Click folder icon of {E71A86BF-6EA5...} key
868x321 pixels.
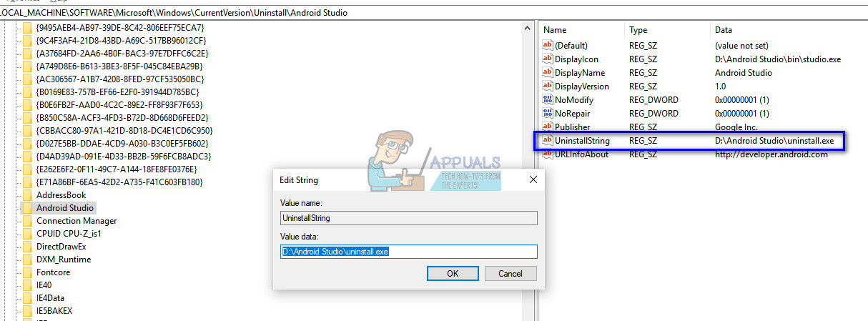(28, 182)
